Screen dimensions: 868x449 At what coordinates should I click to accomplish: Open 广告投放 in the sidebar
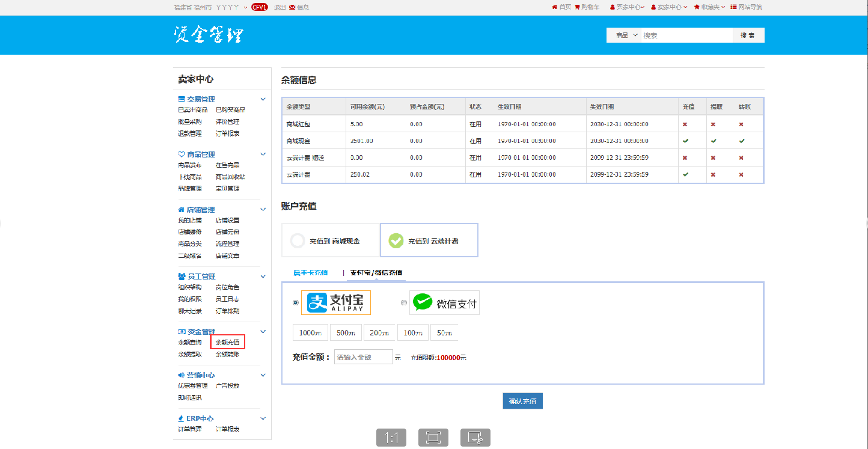click(x=228, y=386)
